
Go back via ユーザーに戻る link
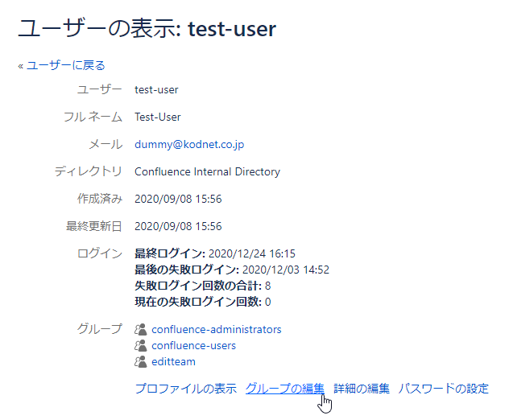[65, 65]
